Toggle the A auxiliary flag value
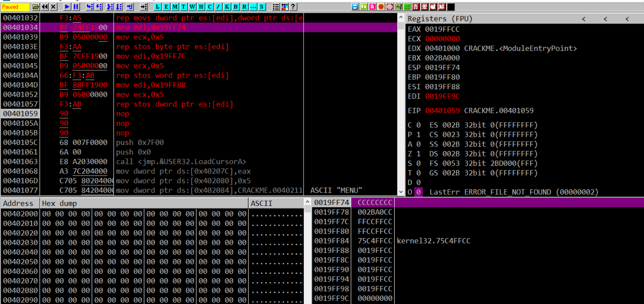 [x=419, y=144]
